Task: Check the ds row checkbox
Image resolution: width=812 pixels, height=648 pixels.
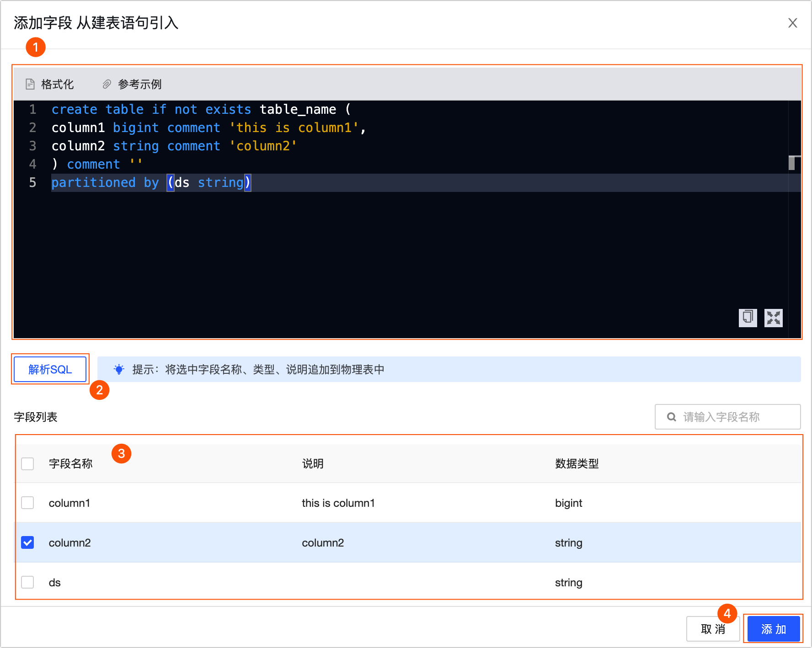Action: 27,582
